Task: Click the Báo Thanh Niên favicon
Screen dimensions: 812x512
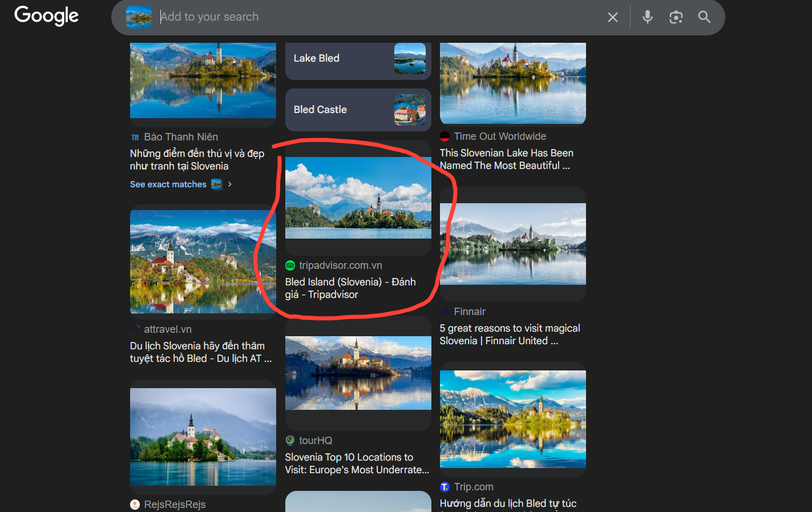Action: pos(135,138)
